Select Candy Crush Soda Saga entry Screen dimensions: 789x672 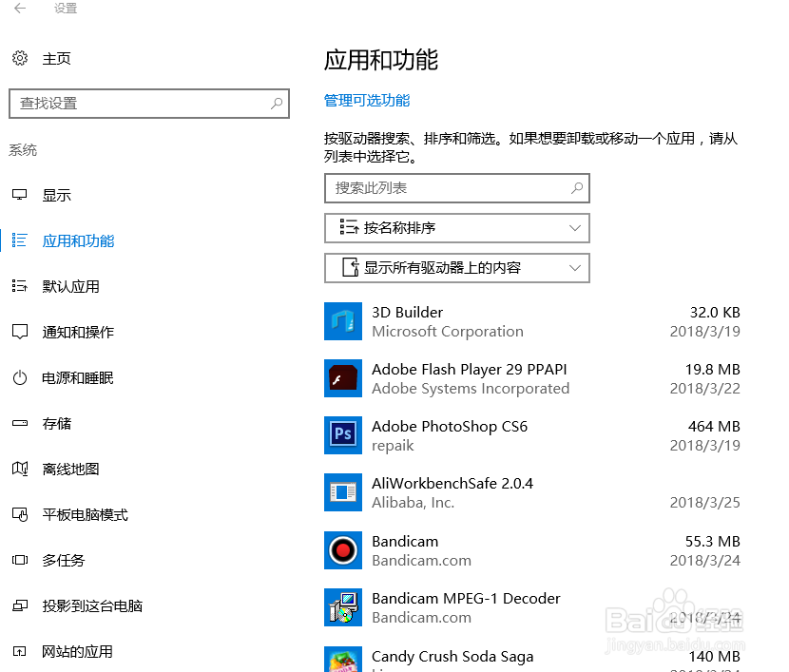(532, 659)
